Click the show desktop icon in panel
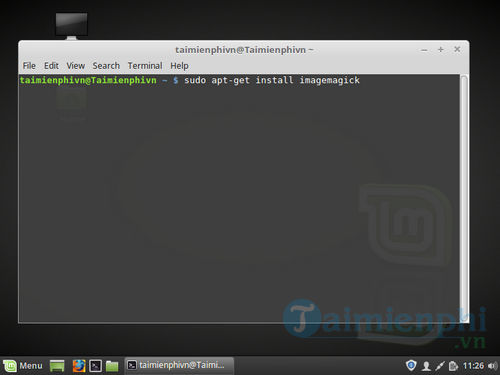 pyautogui.click(x=57, y=366)
